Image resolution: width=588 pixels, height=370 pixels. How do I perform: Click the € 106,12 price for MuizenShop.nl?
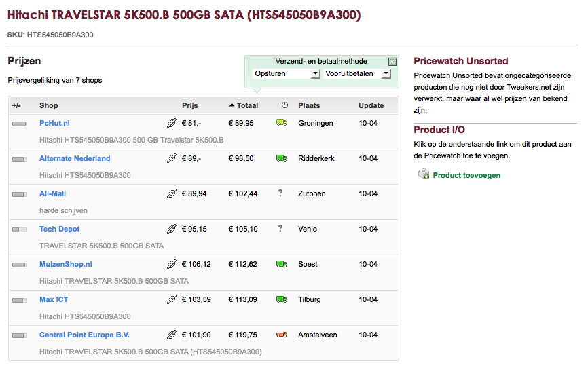[x=196, y=264]
